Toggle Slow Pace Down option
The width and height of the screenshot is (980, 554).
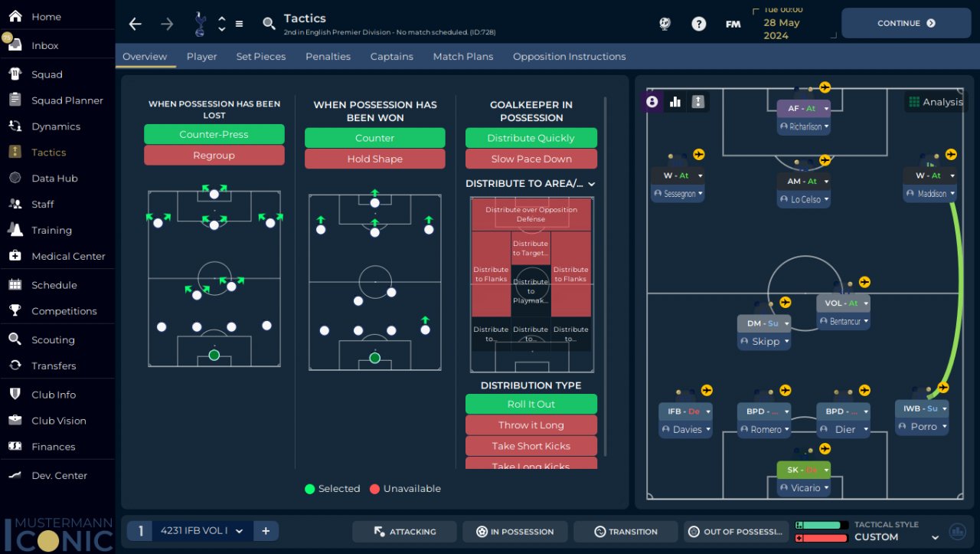tap(531, 159)
